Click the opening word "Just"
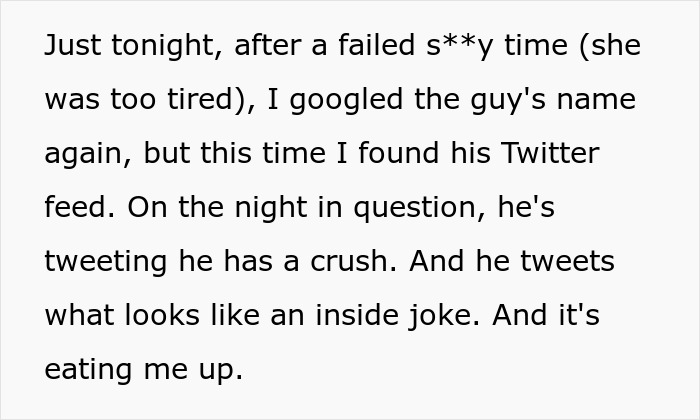 pyautogui.click(x=72, y=46)
